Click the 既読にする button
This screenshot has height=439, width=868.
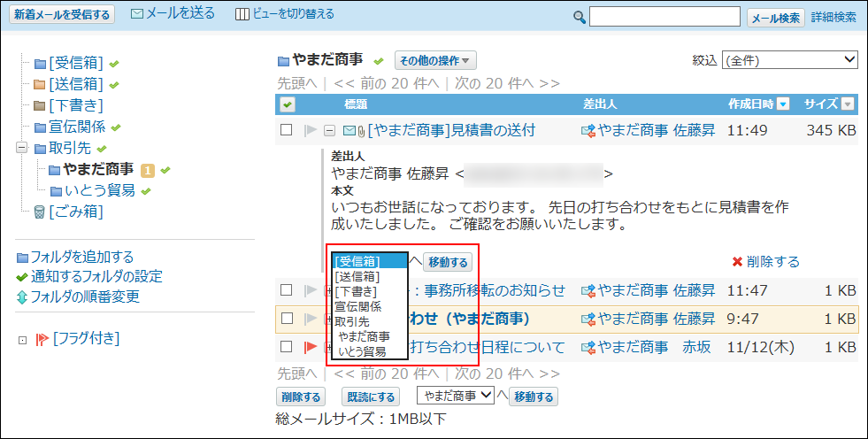click(x=371, y=397)
